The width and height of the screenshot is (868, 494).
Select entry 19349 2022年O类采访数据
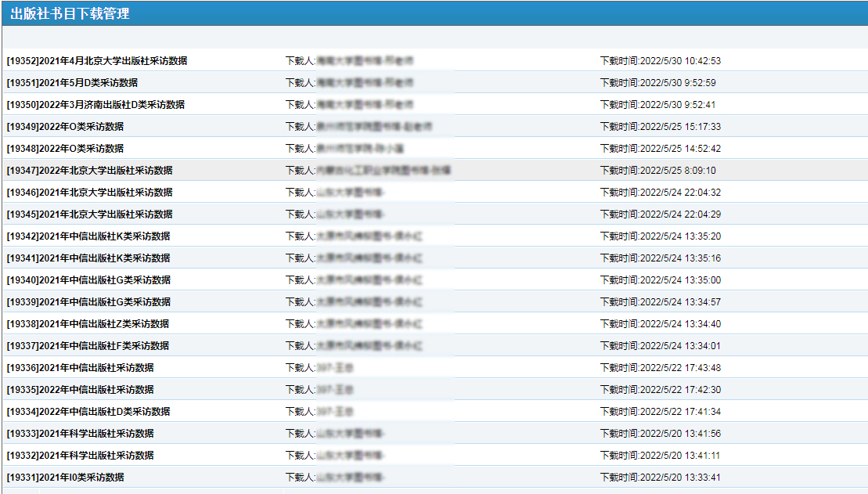(65, 127)
